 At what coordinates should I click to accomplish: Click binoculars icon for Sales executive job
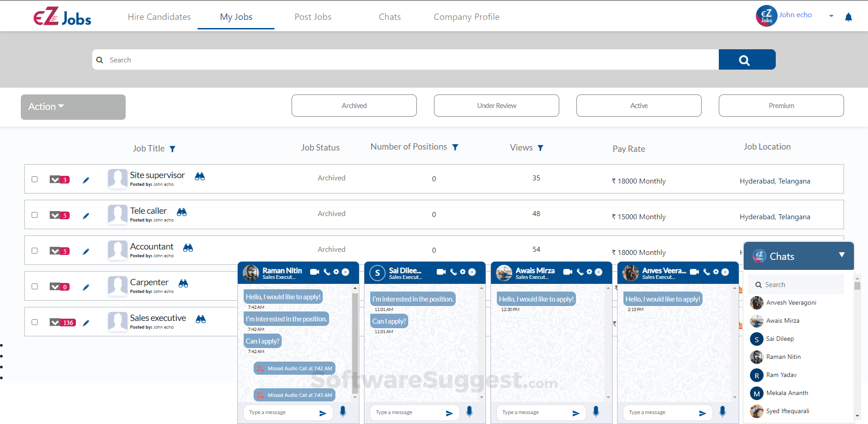200,319
